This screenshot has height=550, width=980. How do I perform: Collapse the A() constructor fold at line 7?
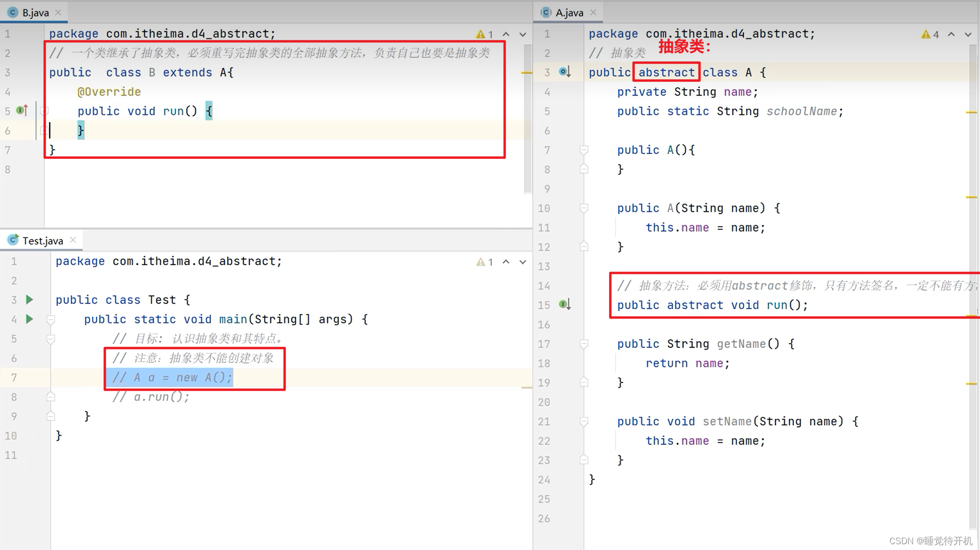coord(584,150)
